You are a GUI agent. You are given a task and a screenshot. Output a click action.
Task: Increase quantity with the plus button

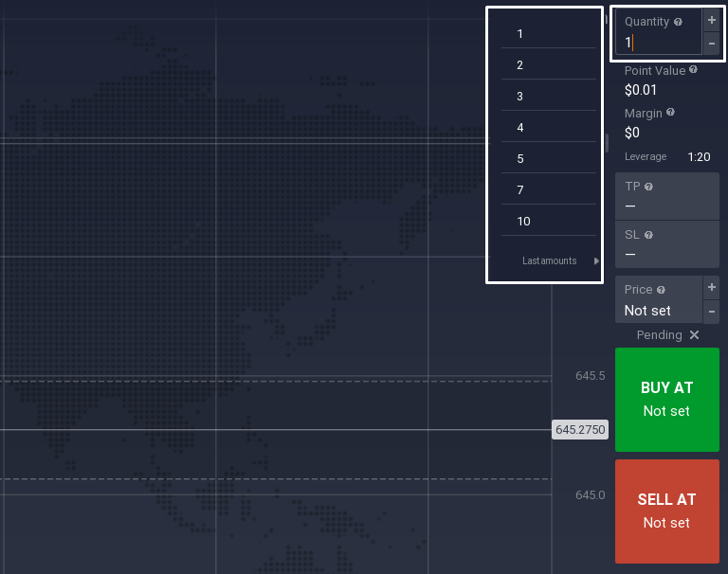click(712, 20)
